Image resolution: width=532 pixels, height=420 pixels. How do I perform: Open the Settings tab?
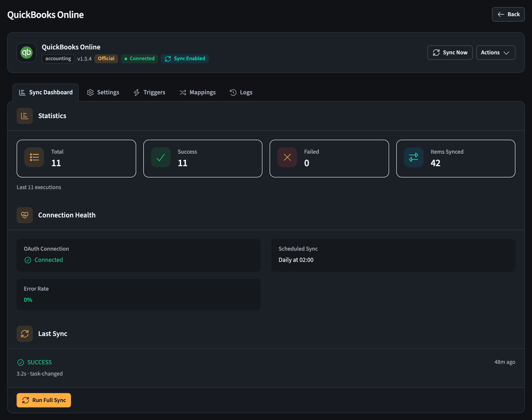pos(103,92)
